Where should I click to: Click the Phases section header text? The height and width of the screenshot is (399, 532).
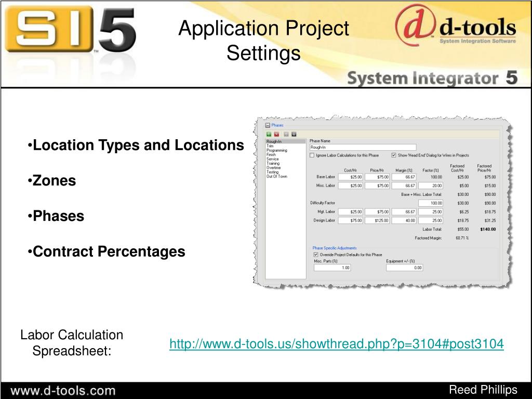coord(277,125)
